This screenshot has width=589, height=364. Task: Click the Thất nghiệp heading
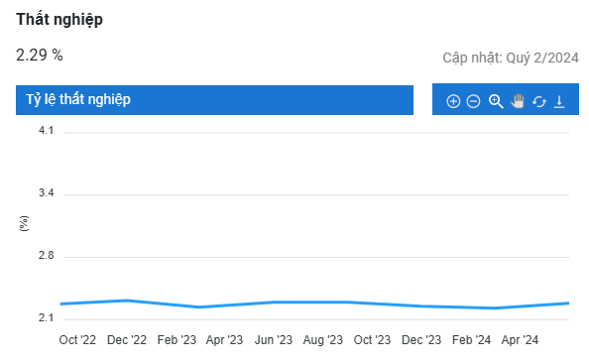[59, 20]
